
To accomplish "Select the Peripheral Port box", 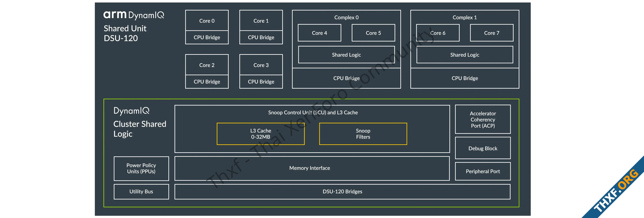I will click(x=483, y=171).
